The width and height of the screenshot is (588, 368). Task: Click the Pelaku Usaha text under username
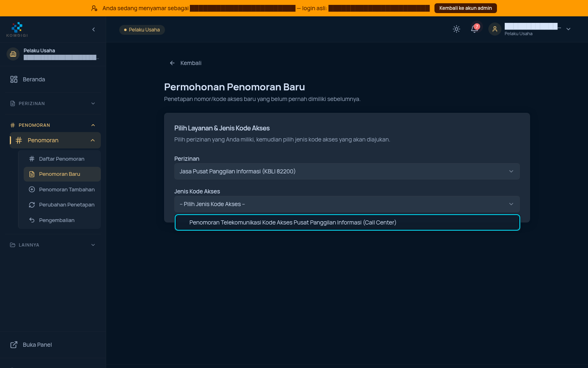(519, 34)
